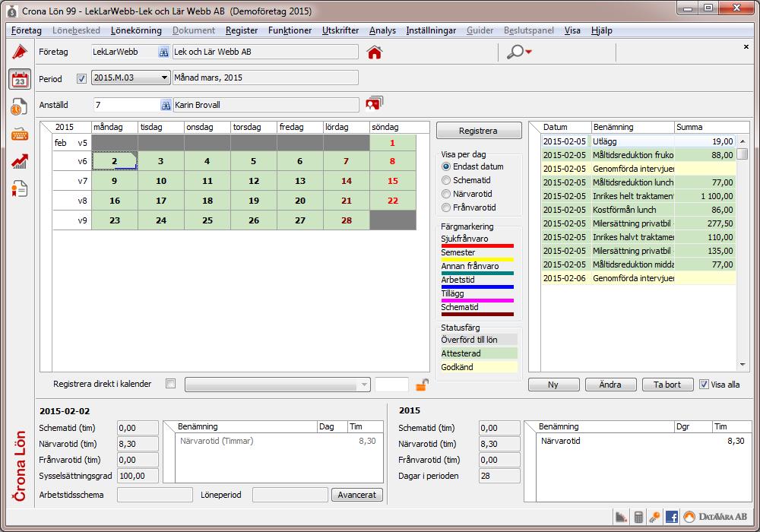Screen dimensions: 760x532
Task: Toggle the Period checkbox
Action: (81, 78)
